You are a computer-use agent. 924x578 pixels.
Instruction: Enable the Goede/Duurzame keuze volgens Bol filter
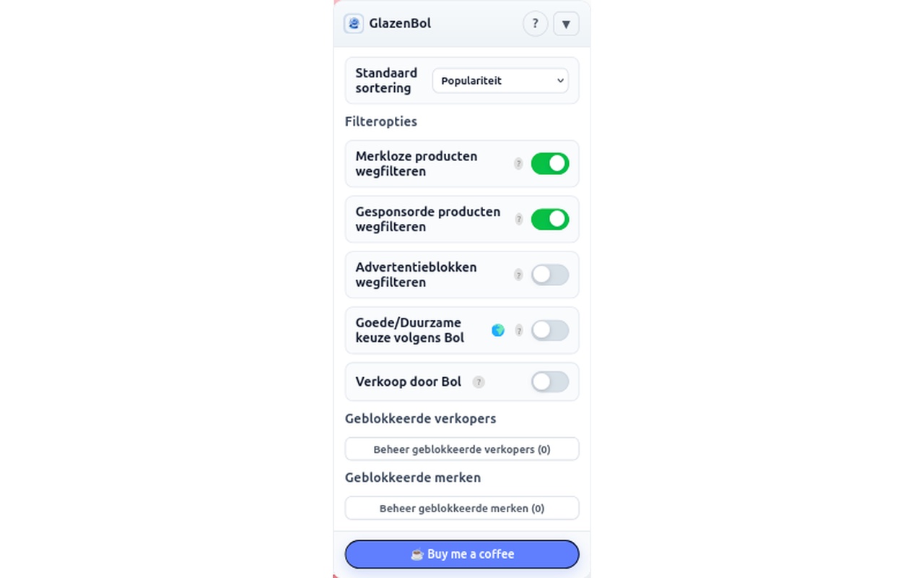point(549,330)
